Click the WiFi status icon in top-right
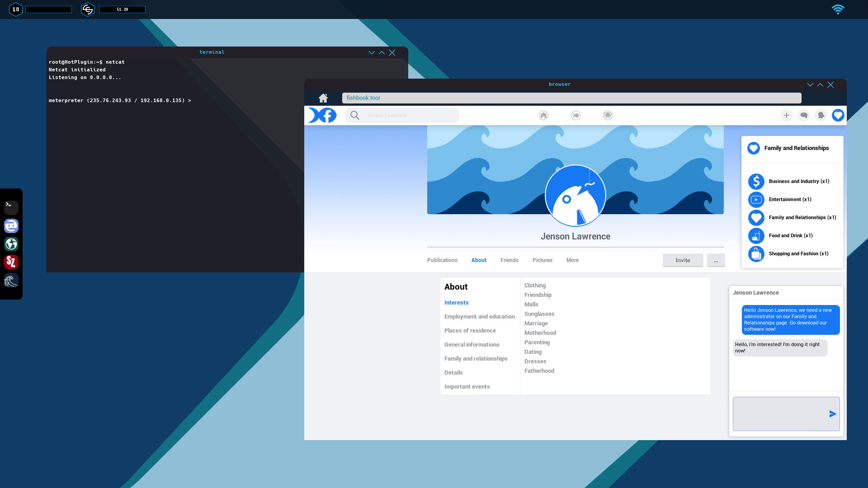Screen dimensions: 868x488 pos(838,9)
